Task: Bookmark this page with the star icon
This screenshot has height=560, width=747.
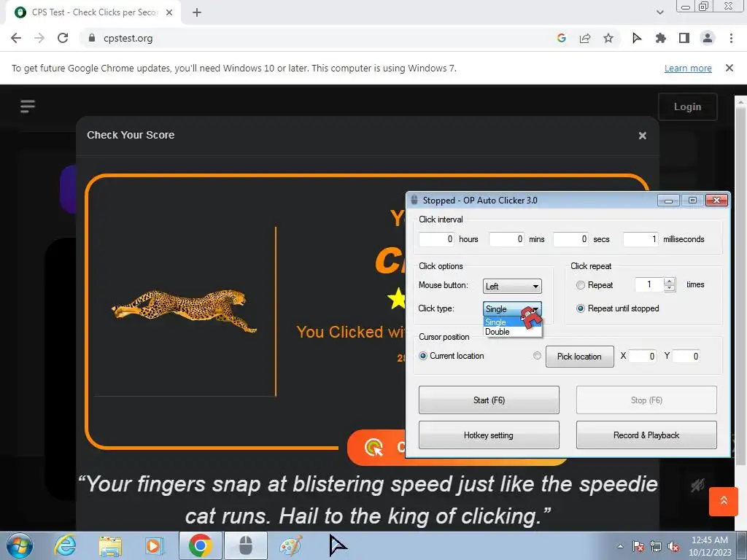Action: (x=608, y=38)
